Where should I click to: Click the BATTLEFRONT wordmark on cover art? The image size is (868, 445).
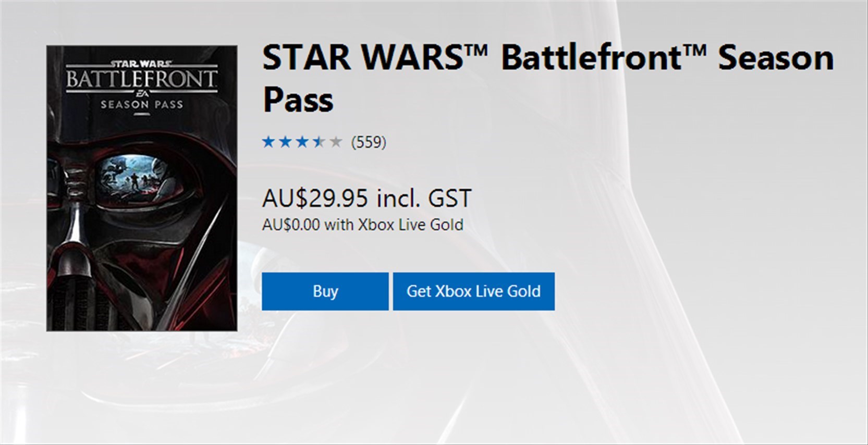[x=141, y=80]
